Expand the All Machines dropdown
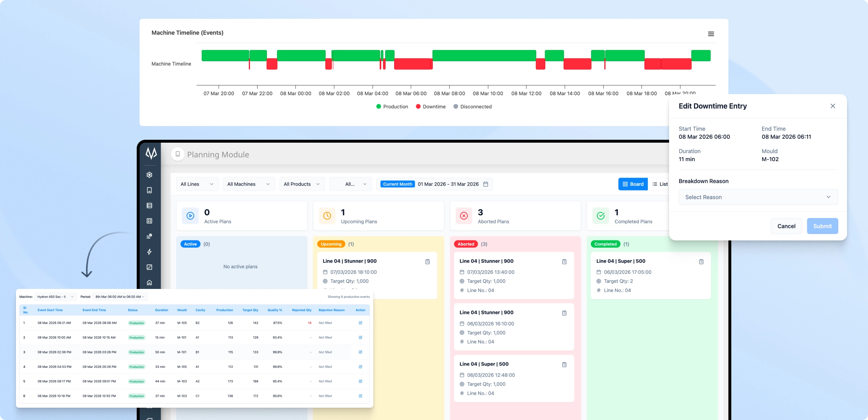Viewport: 868px width, 420px height. click(x=249, y=184)
